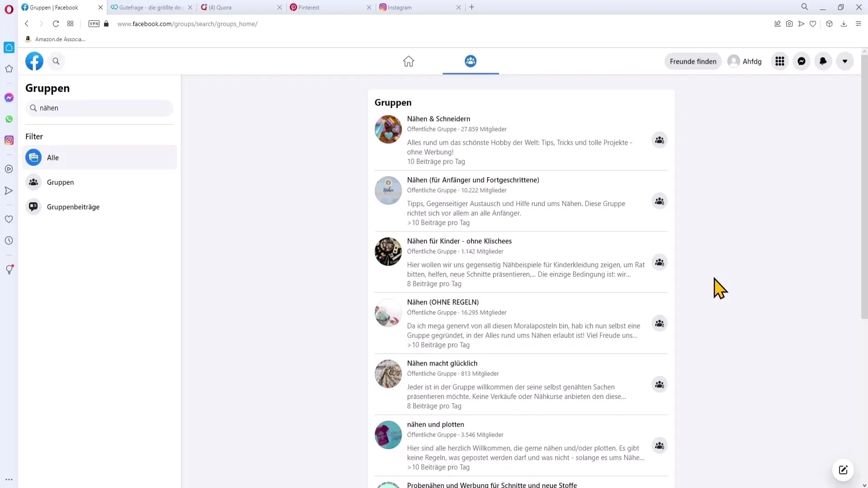Open Opera sidebar home icon

[9, 47]
